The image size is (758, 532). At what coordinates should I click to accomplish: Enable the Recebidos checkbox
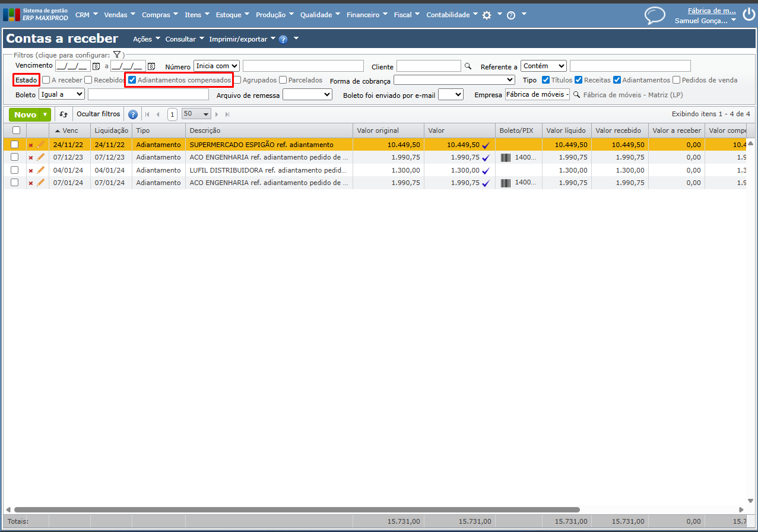click(88, 80)
